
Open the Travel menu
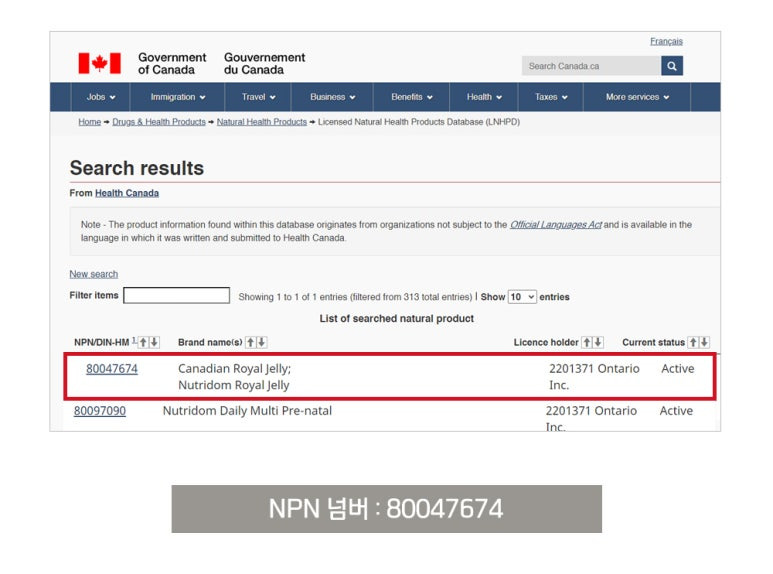pyautogui.click(x=258, y=97)
